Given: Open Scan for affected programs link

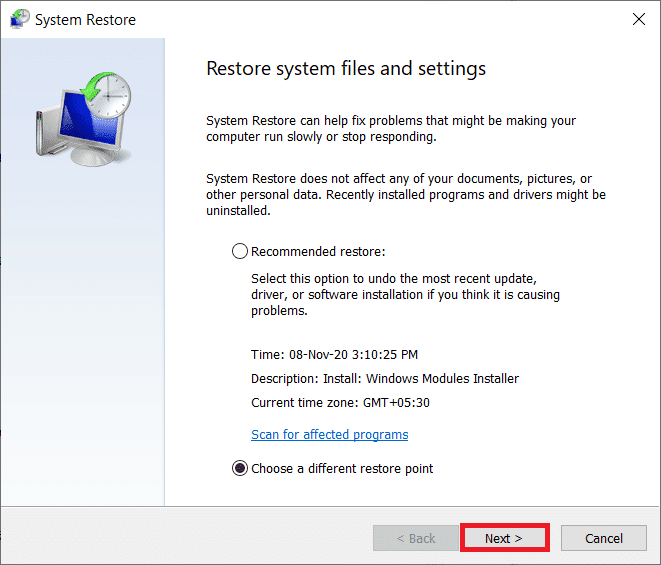Looking at the screenshot, I should pyautogui.click(x=329, y=434).
